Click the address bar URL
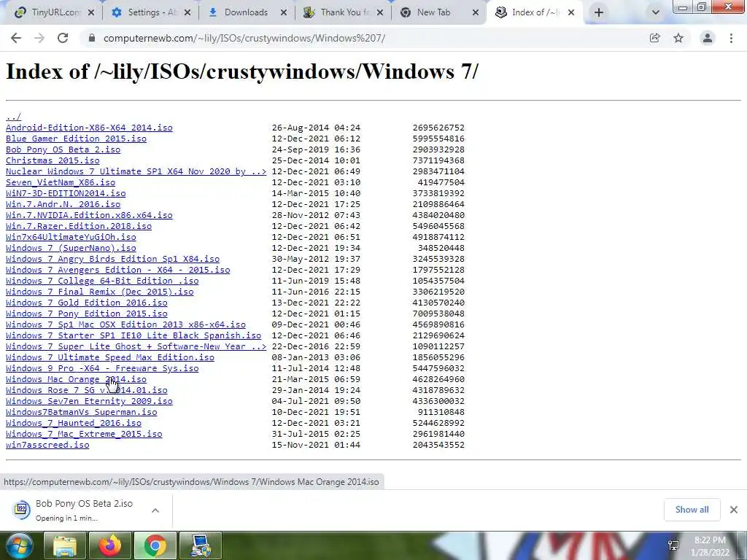Viewport: 747px width, 560px height. click(244, 38)
